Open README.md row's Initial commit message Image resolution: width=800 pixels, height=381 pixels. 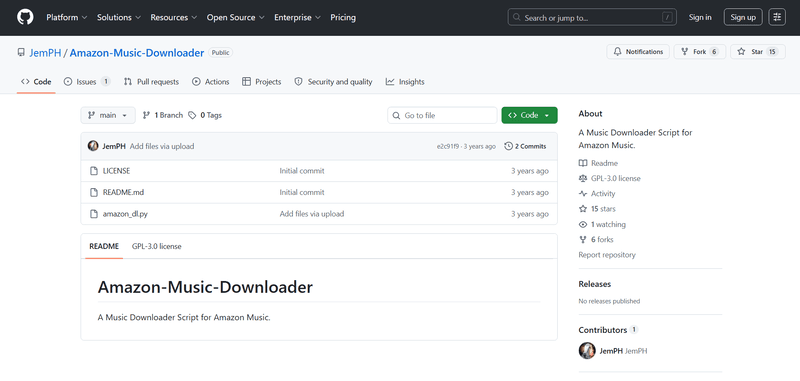tap(302, 192)
